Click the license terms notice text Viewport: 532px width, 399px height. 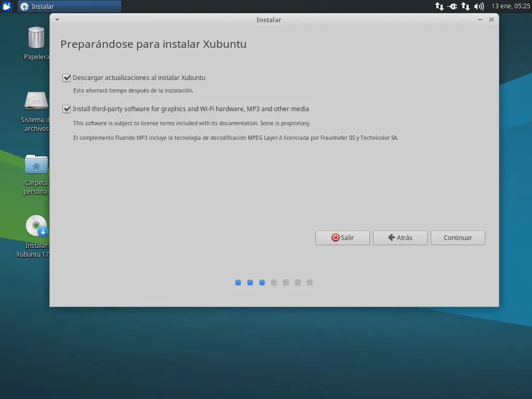192,123
